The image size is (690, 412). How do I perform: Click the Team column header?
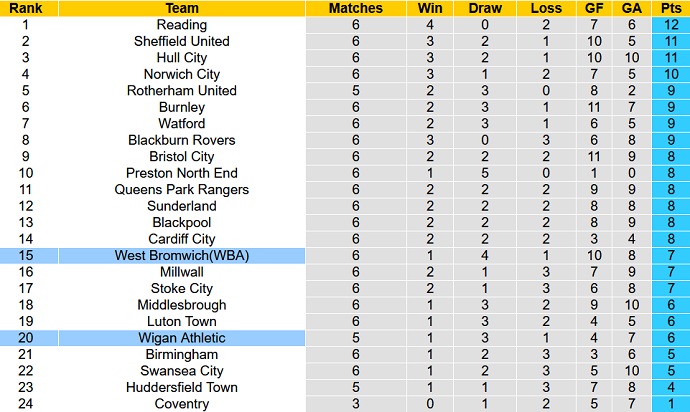pyautogui.click(x=182, y=8)
